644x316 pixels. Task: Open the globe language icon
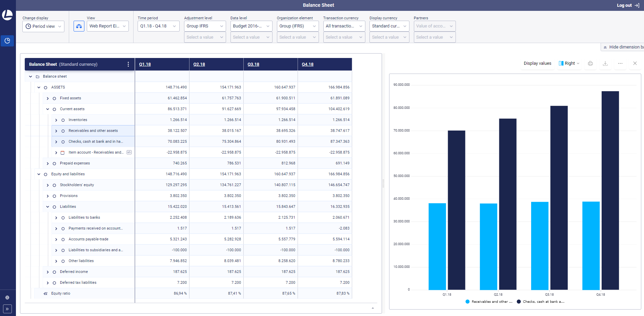pos(7,298)
